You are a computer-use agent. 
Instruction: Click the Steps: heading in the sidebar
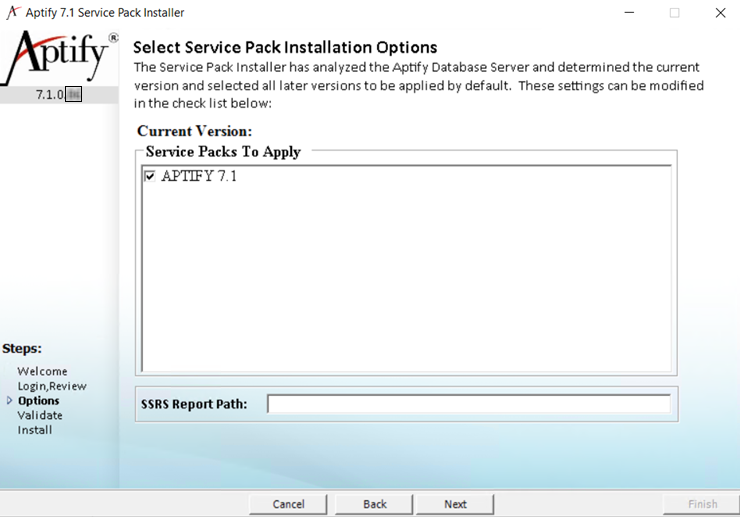click(22, 348)
